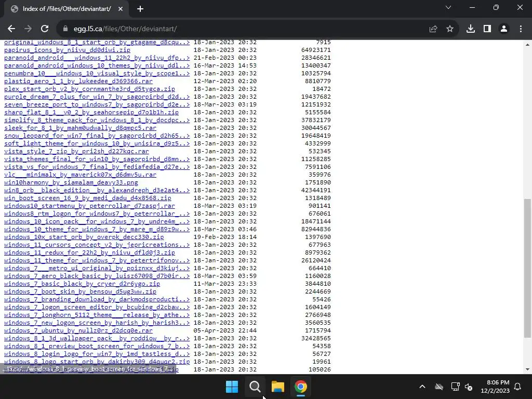This screenshot has width=532, height=399.
Task: Open windows10_startmenu_by_peterrollar rar link
Action: click(x=89, y=206)
